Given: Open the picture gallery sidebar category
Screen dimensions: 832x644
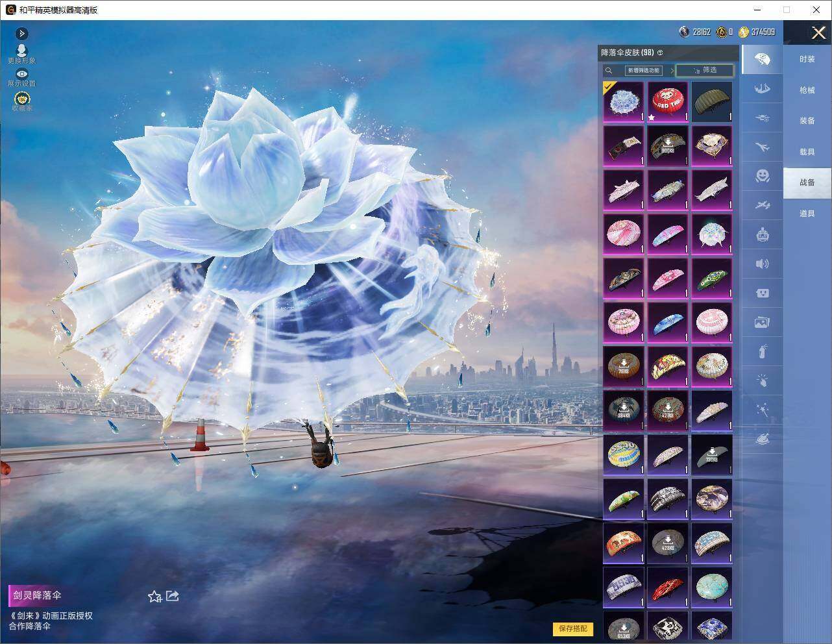Looking at the screenshot, I should [x=763, y=322].
